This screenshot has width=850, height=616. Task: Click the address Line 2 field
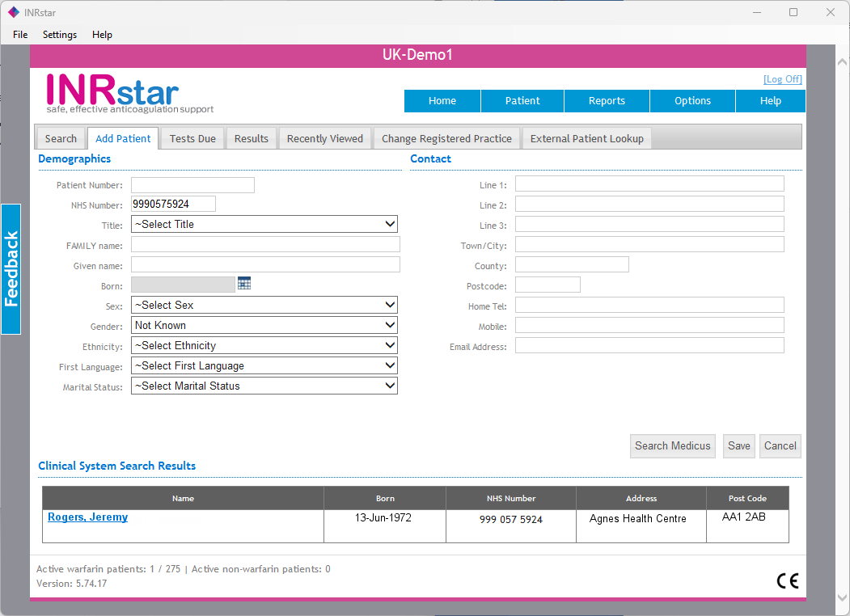649,204
